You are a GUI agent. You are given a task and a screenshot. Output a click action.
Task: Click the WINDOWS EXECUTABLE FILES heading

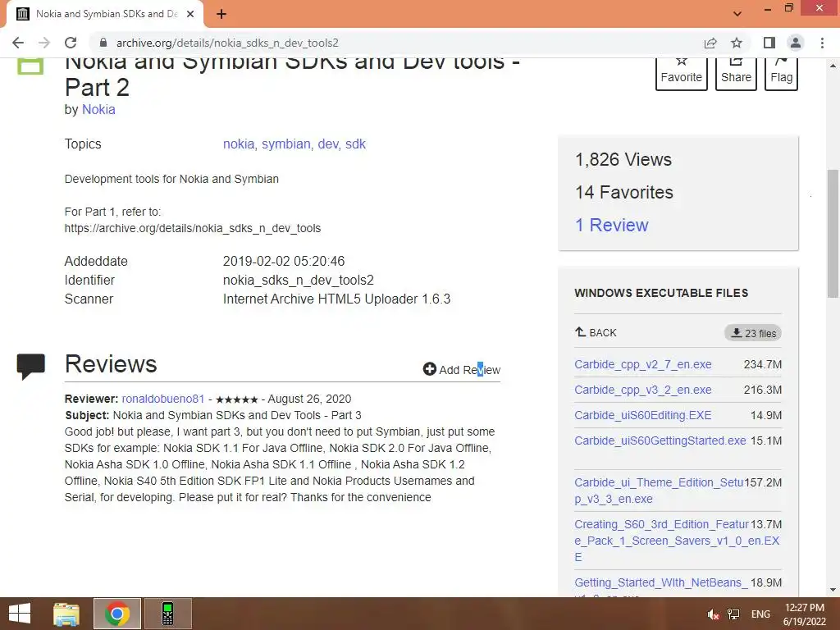(x=661, y=293)
